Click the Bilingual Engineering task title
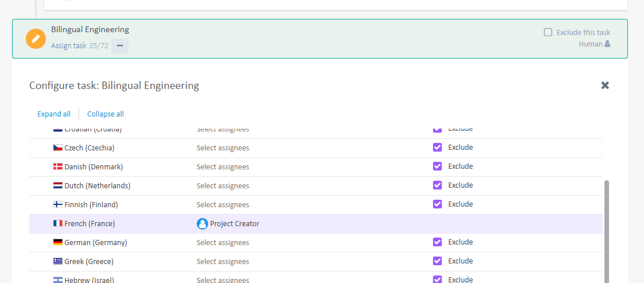The height and width of the screenshot is (283, 644). (x=90, y=30)
